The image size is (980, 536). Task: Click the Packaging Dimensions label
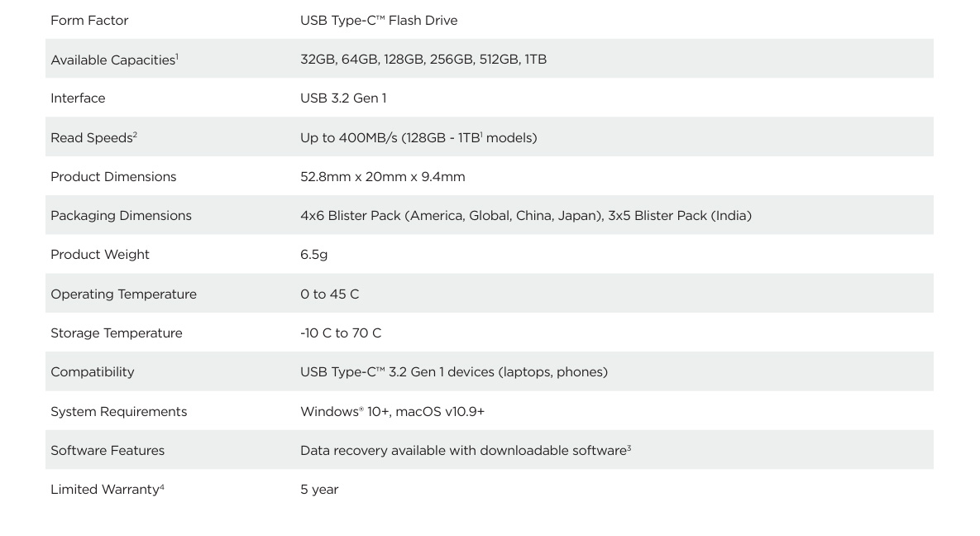[x=122, y=216]
